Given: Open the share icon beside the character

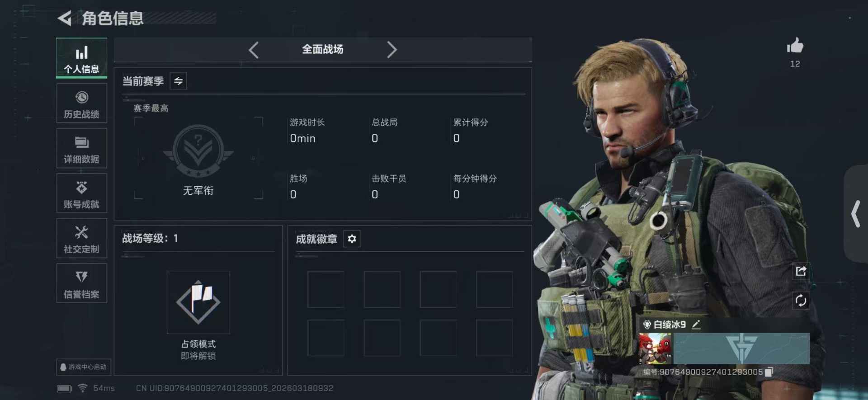Looking at the screenshot, I should coord(801,271).
